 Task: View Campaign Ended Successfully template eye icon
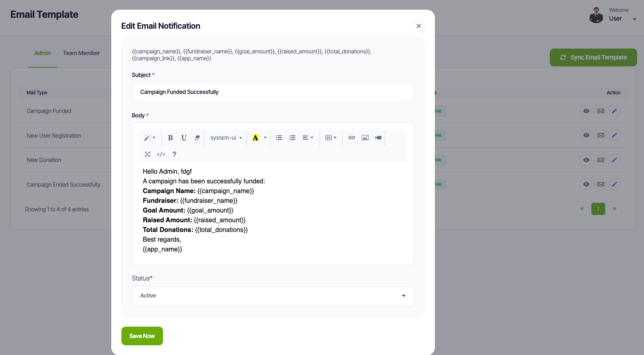pos(586,184)
